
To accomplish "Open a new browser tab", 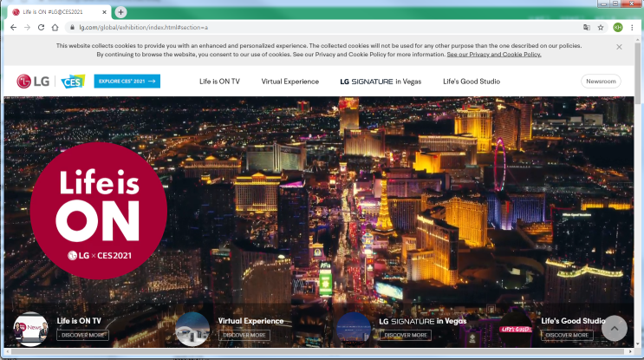I will (x=120, y=12).
